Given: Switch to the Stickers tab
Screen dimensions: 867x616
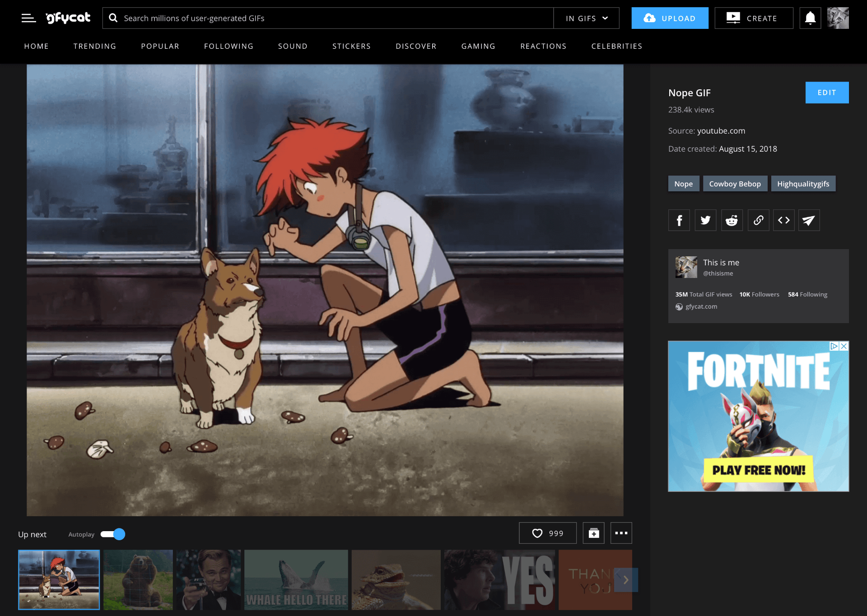Looking at the screenshot, I should 351,46.
